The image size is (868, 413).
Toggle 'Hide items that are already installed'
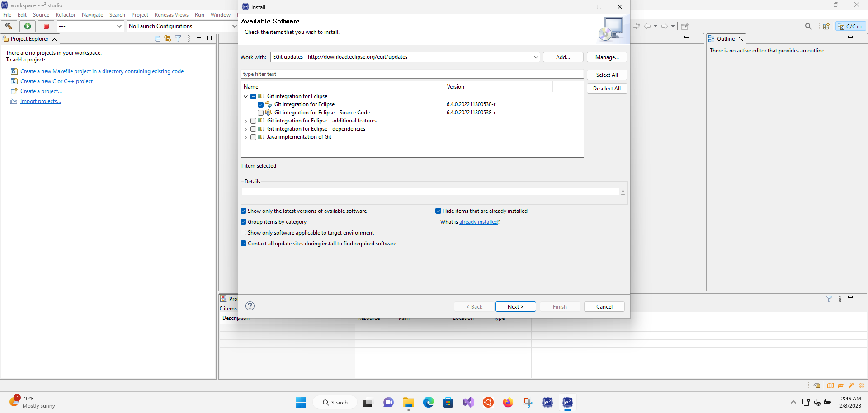[x=438, y=211]
